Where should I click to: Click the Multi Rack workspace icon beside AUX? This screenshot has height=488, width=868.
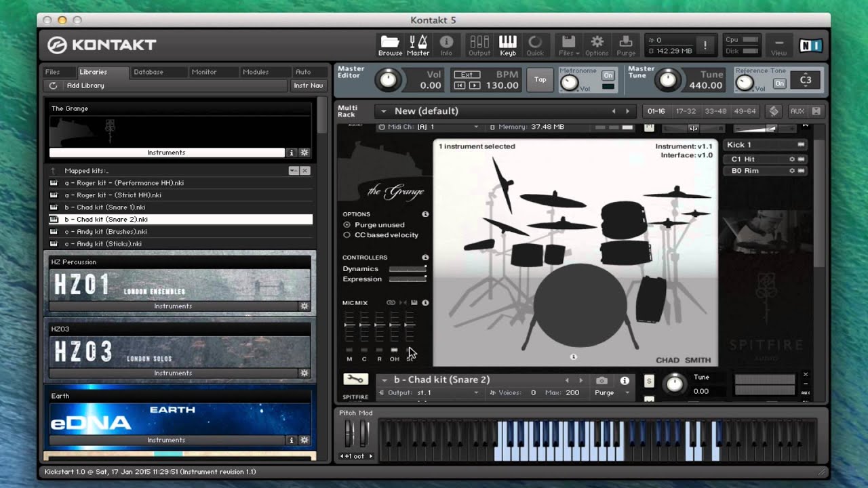point(773,111)
